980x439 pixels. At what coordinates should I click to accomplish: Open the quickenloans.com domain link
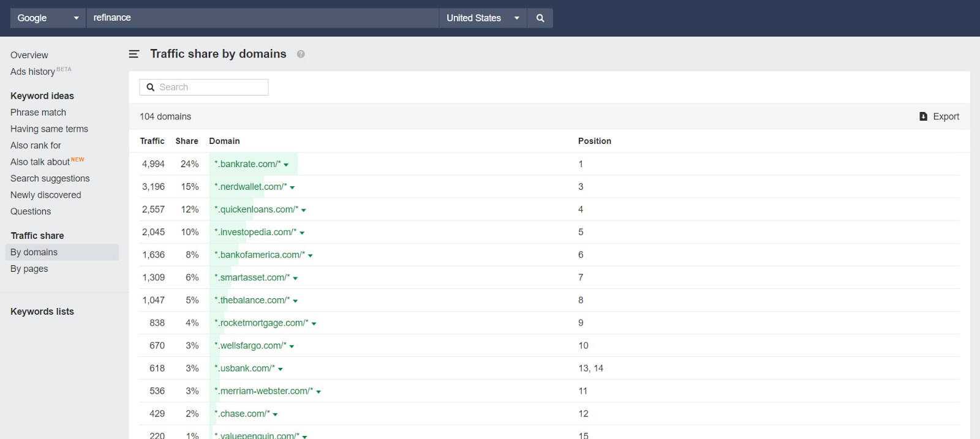click(257, 209)
